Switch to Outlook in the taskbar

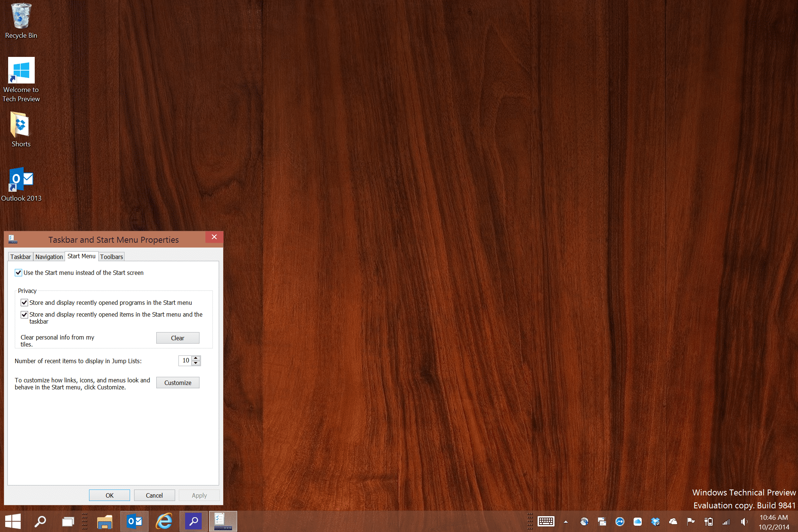click(134, 521)
